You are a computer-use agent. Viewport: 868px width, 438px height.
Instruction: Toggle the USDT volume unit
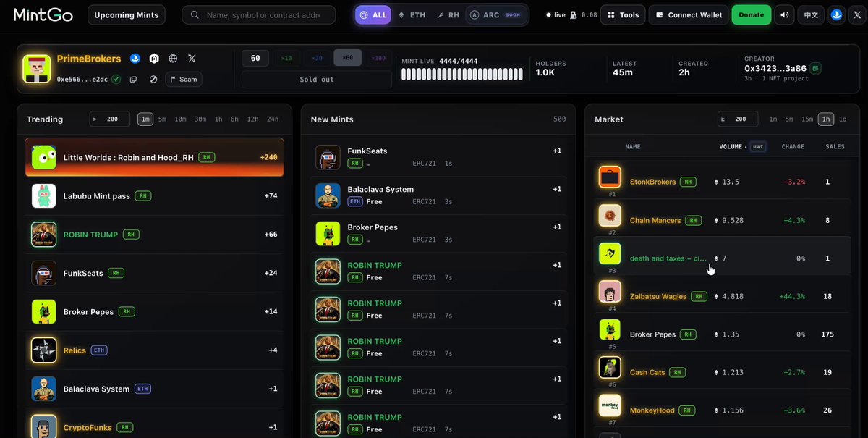tap(758, 146)
